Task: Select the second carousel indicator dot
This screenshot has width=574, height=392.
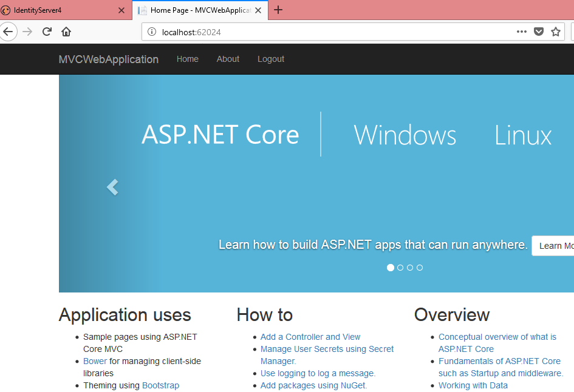Action: (400, 268)
